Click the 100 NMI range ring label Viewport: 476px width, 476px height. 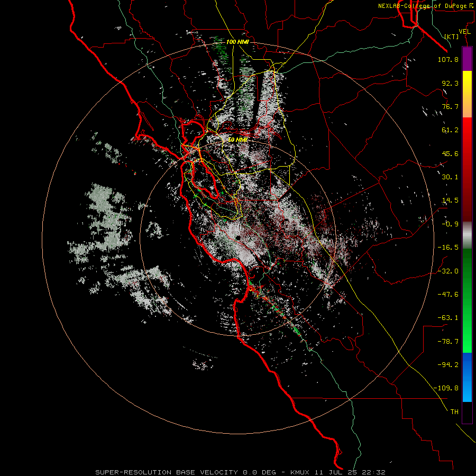(237, 42)
